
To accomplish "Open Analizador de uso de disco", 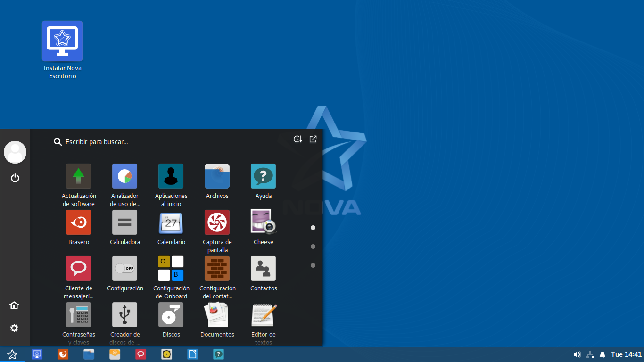I will [x=124, y=176].
